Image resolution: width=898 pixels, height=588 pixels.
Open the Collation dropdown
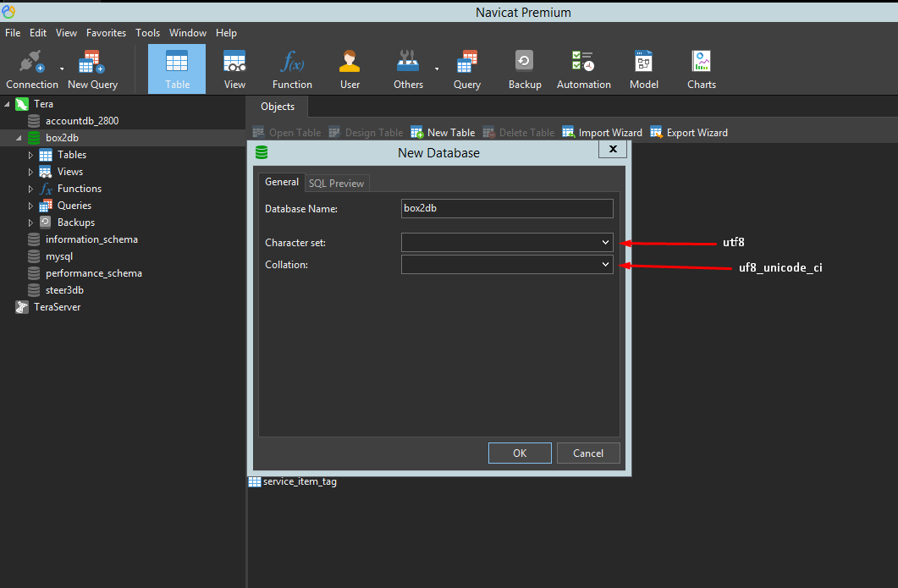(x=507, y=265)
